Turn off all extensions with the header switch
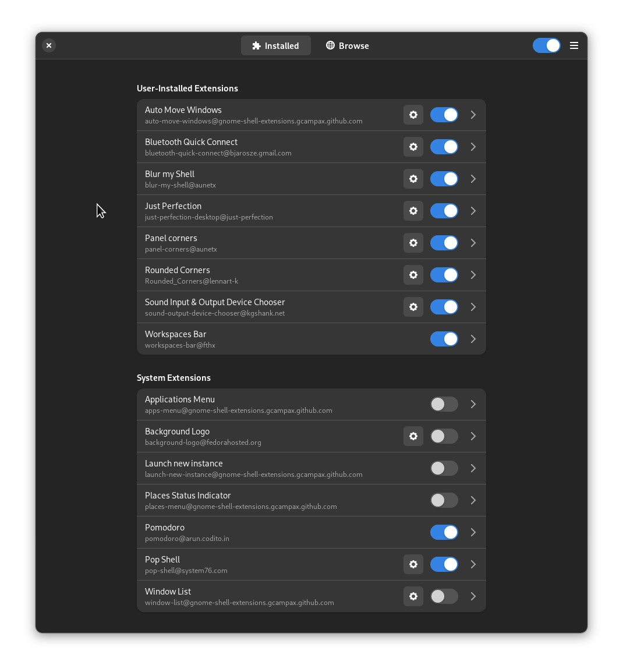This screenshot has width=623, height=672. (546, 45)
